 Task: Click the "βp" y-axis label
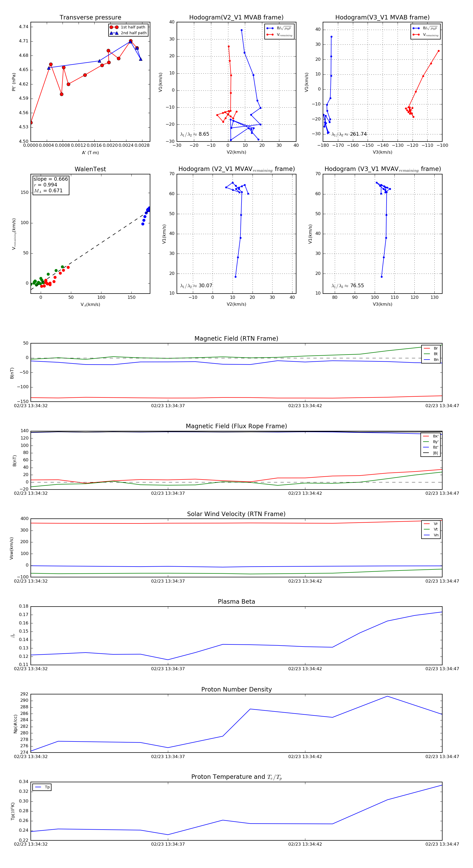tap(13, 636)
